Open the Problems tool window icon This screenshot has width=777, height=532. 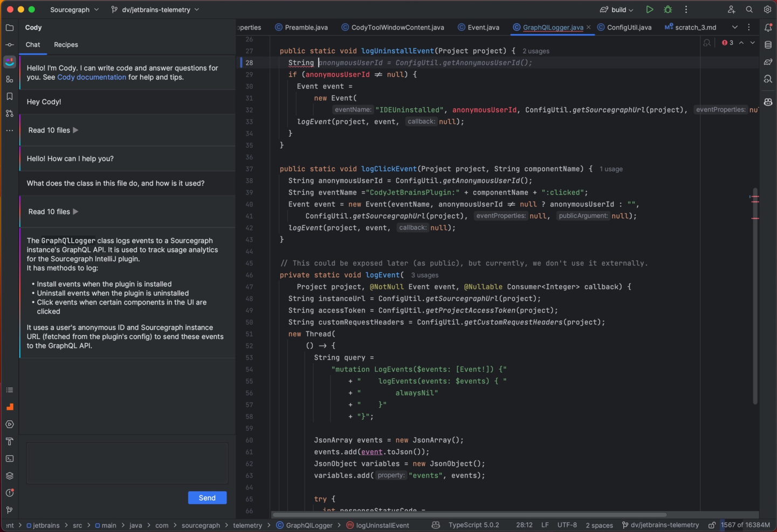point(9,493)
